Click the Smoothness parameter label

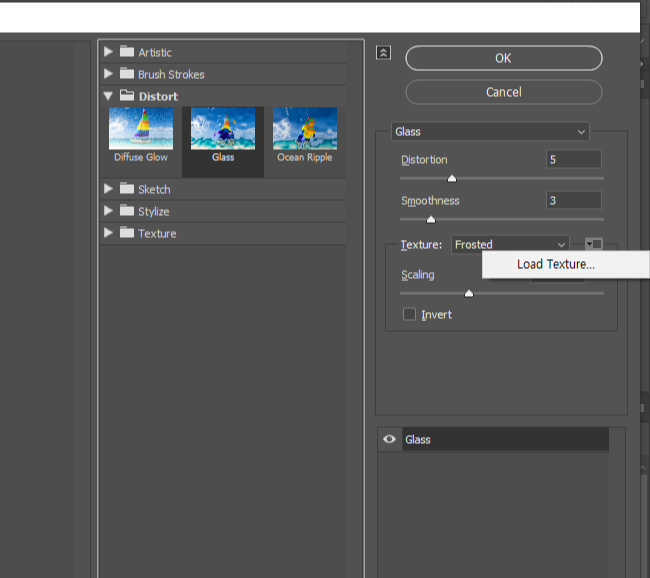coord(430,201)
